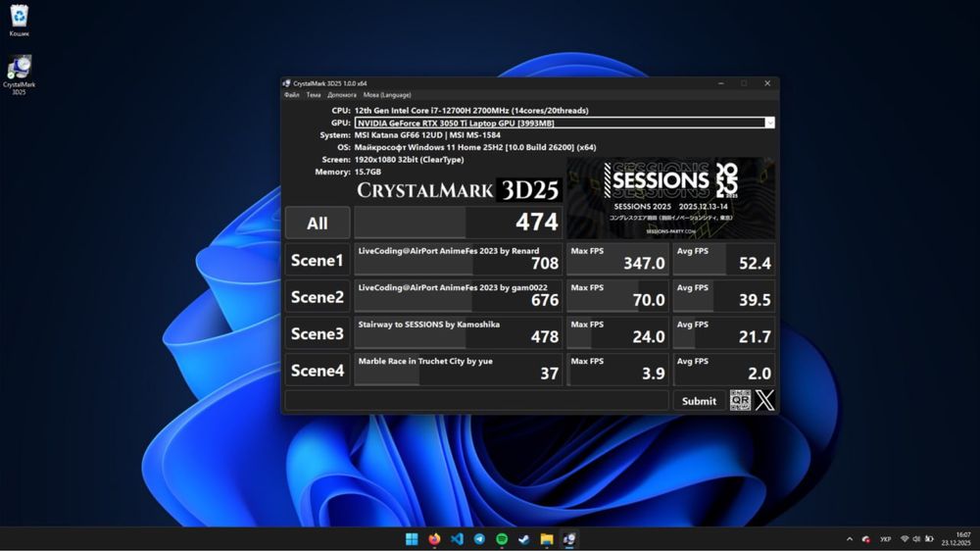The width and height of the screenshot is (980, 551).
Task: Click Scene3 Avg FPS value 21.7
Action: [x=755, y=337]
